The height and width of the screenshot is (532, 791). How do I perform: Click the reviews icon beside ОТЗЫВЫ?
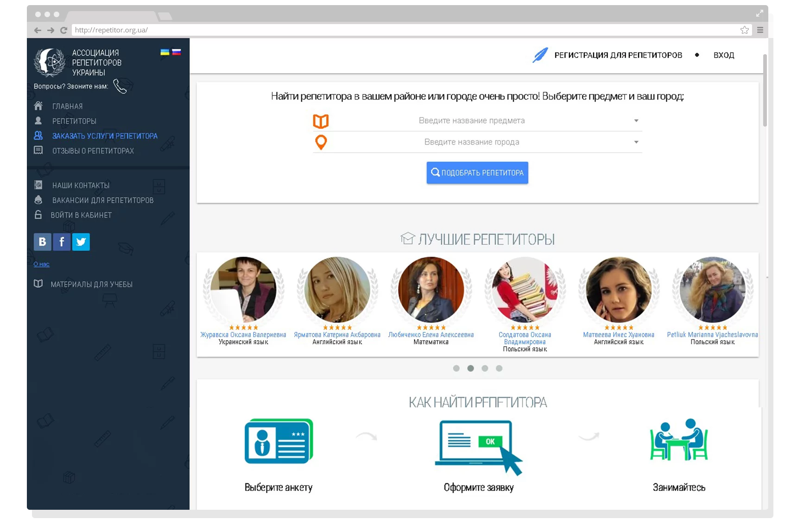point(38,150)
